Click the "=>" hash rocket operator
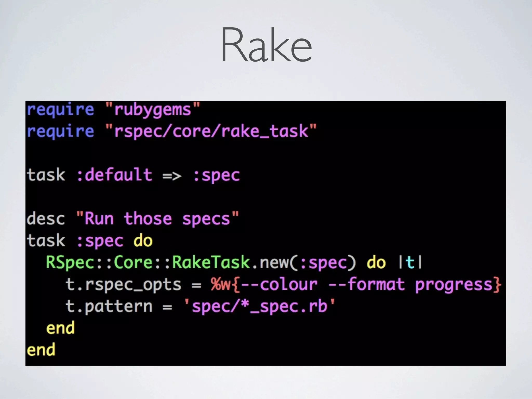The height and width of the screenshot is (399, 532). pos(172,176)
